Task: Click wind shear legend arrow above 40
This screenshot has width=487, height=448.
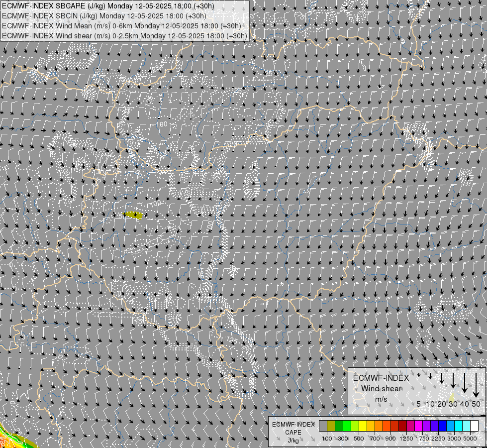Action: (x=465, y=383)
